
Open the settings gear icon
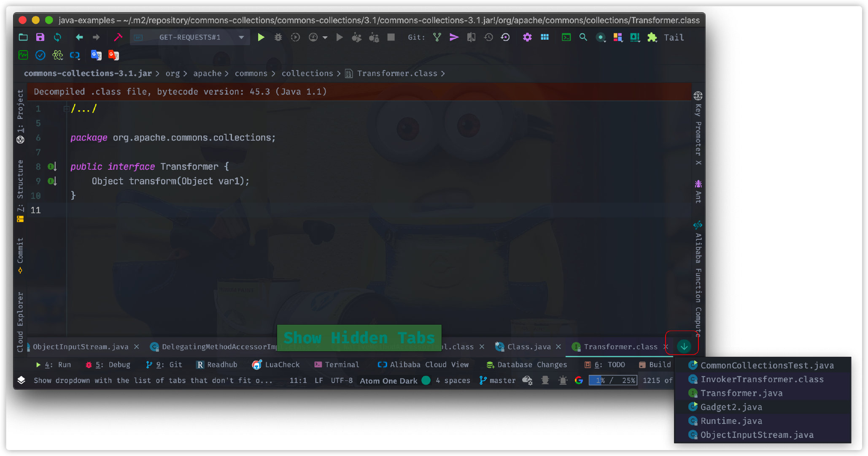point(527,38)
